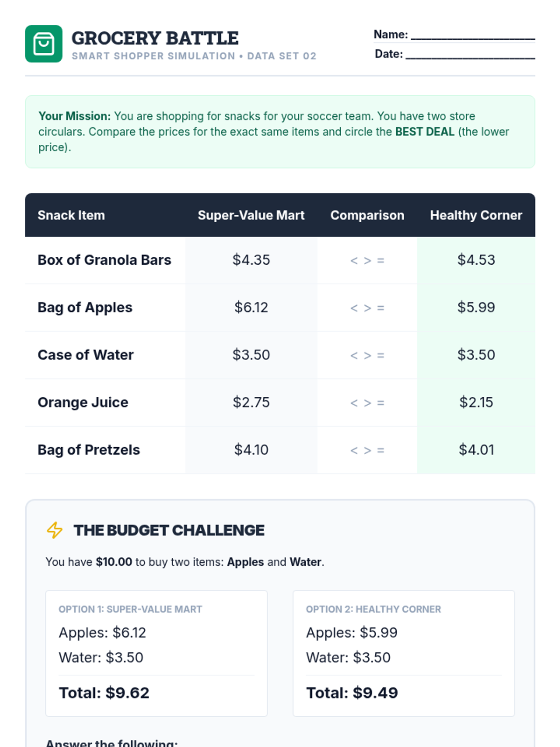Select the Option 1 total of $9.62
Screen dimensions: 560x747
[104, 693]
